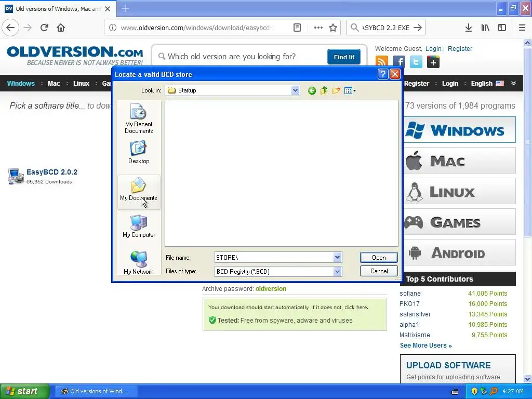Click the Find It! button
532x399 pixels.
tap(344, 57)
